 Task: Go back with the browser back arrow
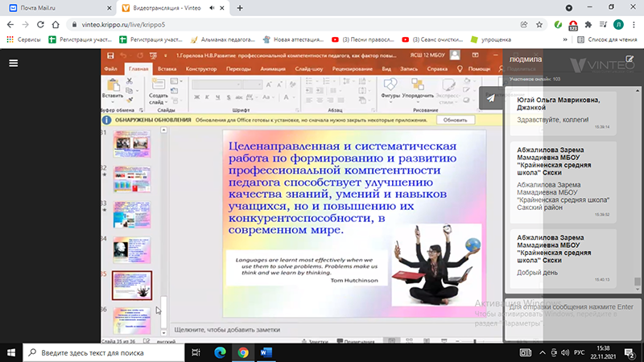click(x=10, y=25)
